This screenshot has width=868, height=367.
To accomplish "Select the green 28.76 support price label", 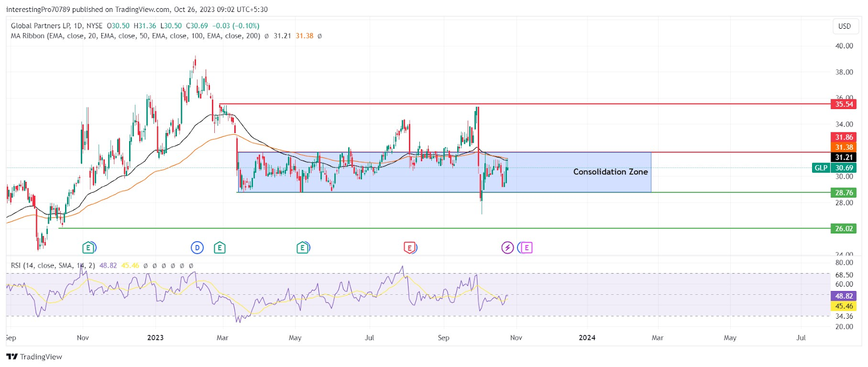I will click(844, 193).
